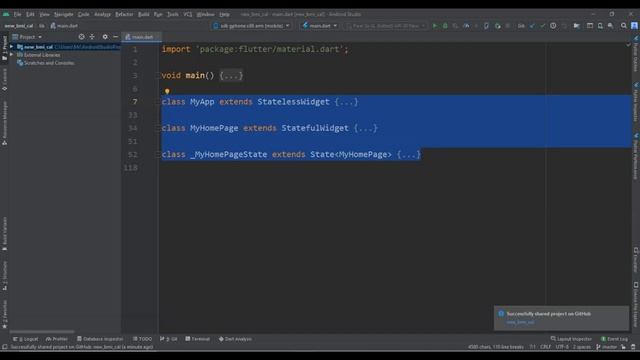The width and height of the screenshot is (640, 360).
Task: Open the main.dart run configuration dropdown
Action: pyautogui.click(x=320, y=26)
